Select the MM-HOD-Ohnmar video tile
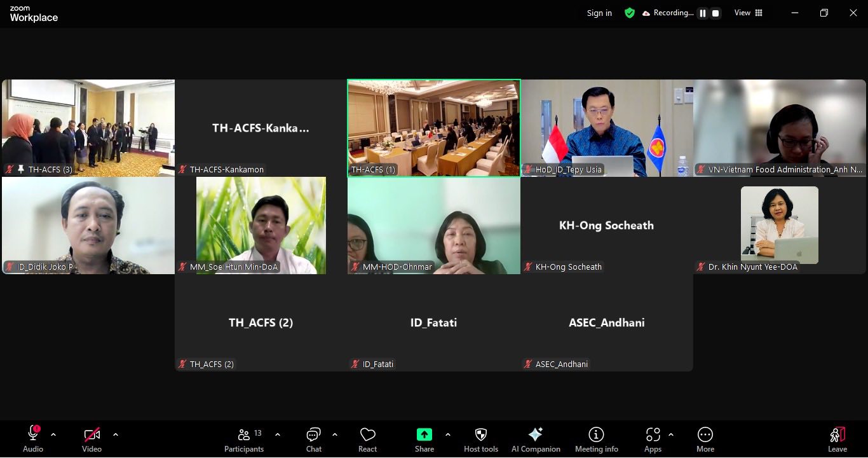Viewport: 868px width, 458px height. pyautogui.click(x=434, y=225)
